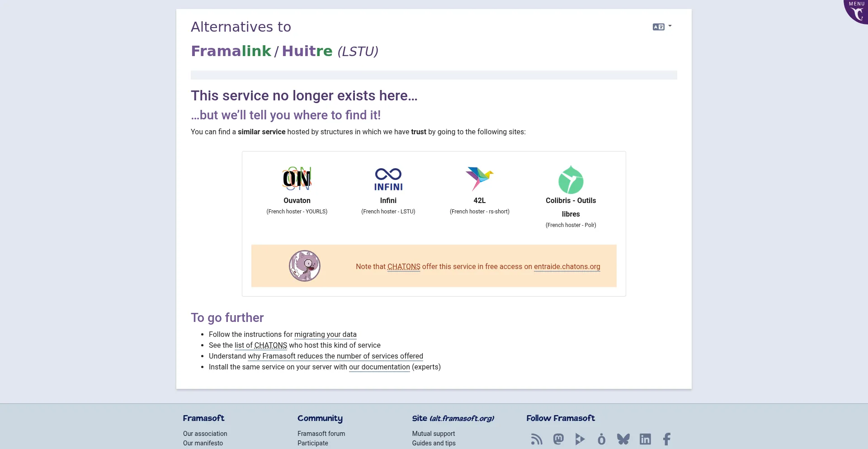Open the list of CHATONS link
Viewport: 868px width, 449px height.
point(261,345)
